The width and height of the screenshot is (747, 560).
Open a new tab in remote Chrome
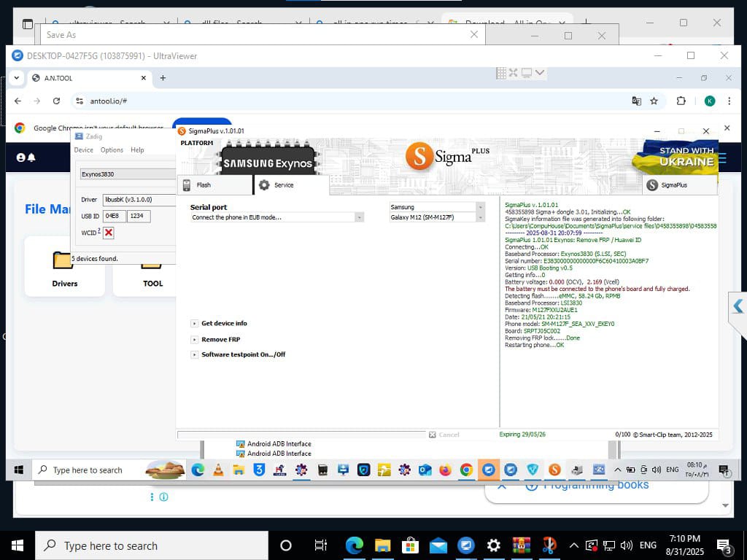(163, 78)
